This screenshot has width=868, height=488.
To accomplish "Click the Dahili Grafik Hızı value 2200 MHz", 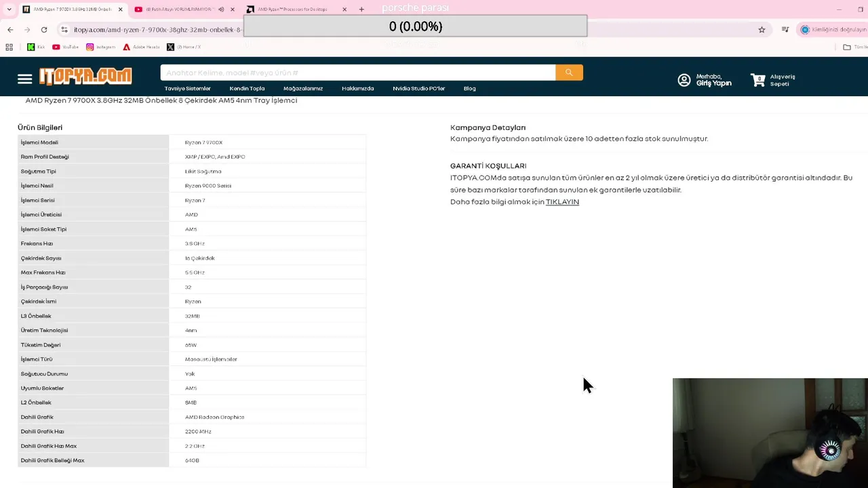I will click(198, 432).
